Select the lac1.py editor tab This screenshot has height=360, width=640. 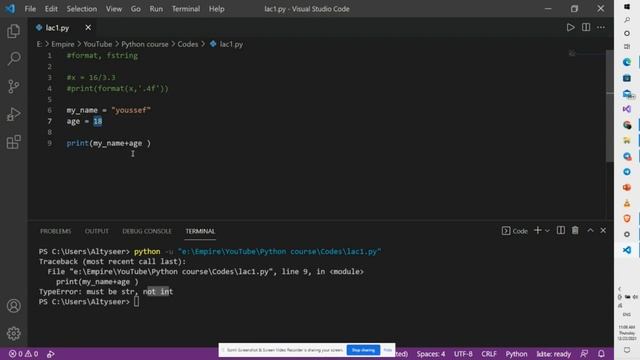click(57, 28)
